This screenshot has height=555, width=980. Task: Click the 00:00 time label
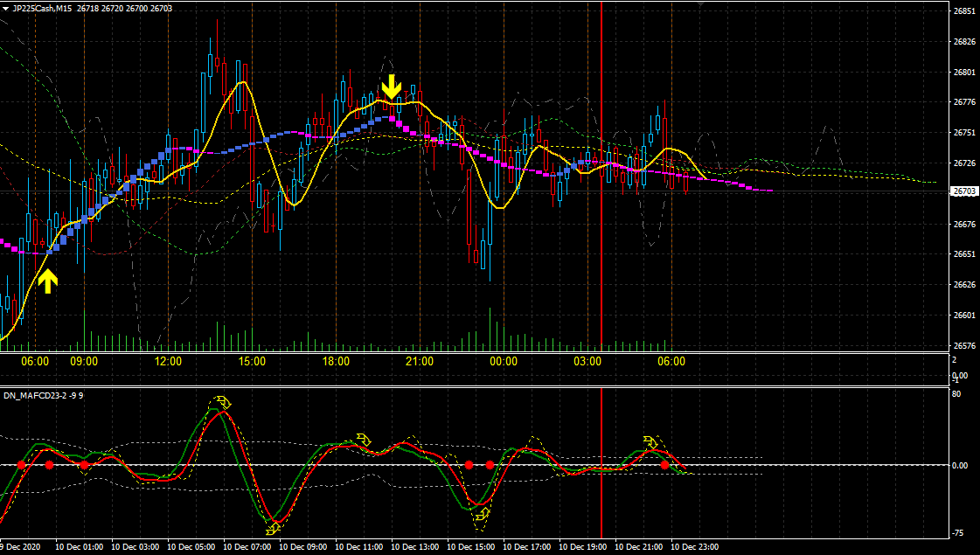[504, 361]
